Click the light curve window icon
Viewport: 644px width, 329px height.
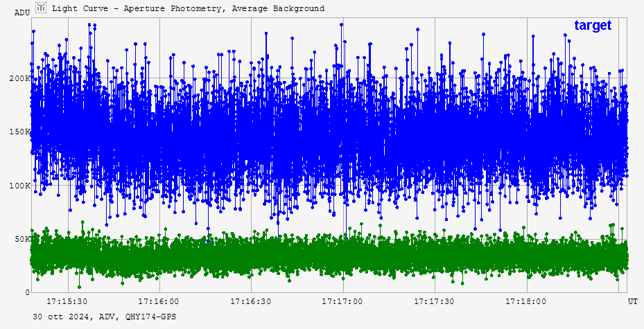click(x=41, y=8)
